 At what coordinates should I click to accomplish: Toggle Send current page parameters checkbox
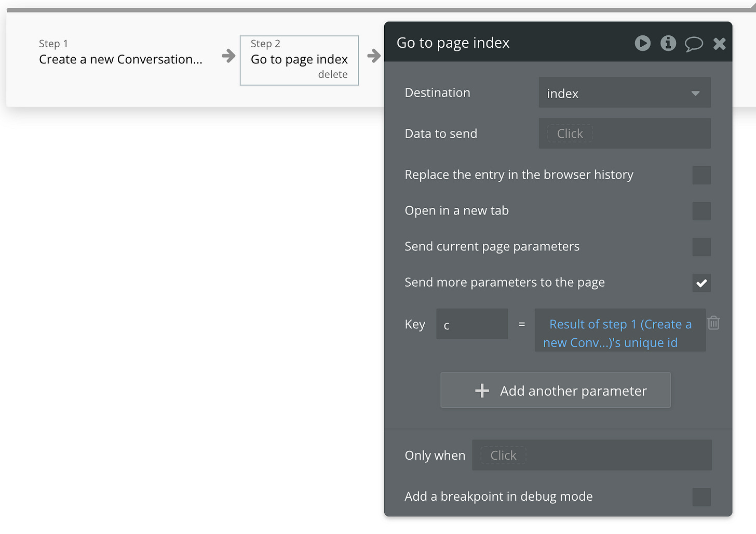pyautogui.click(x=701, y=247)
